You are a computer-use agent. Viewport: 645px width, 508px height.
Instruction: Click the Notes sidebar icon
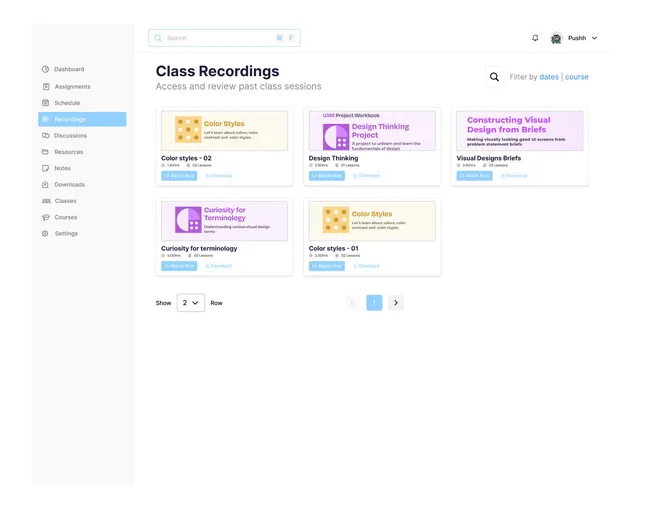tap(45, 168)
